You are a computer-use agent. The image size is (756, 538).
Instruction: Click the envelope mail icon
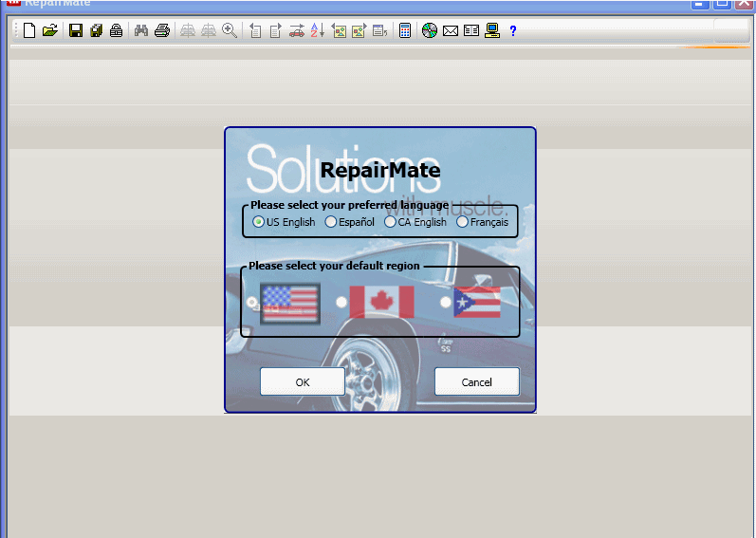click(451, 31)
